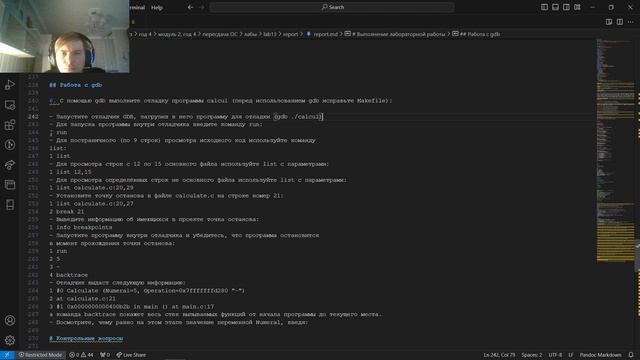This screenshot has height=360, width=640.
Task: Go forward with the right arrow
Action: [x=202, y=7]
